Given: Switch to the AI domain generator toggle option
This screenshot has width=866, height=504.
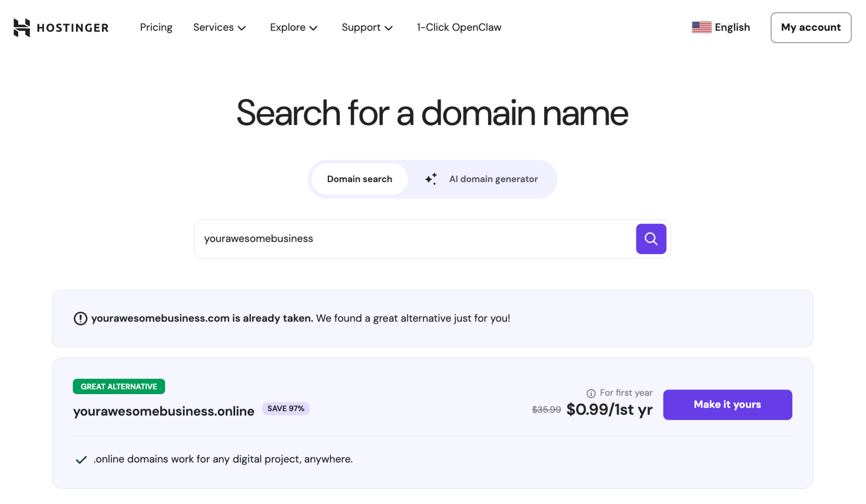Looking at the screenshot, I should tap(493, 179).
